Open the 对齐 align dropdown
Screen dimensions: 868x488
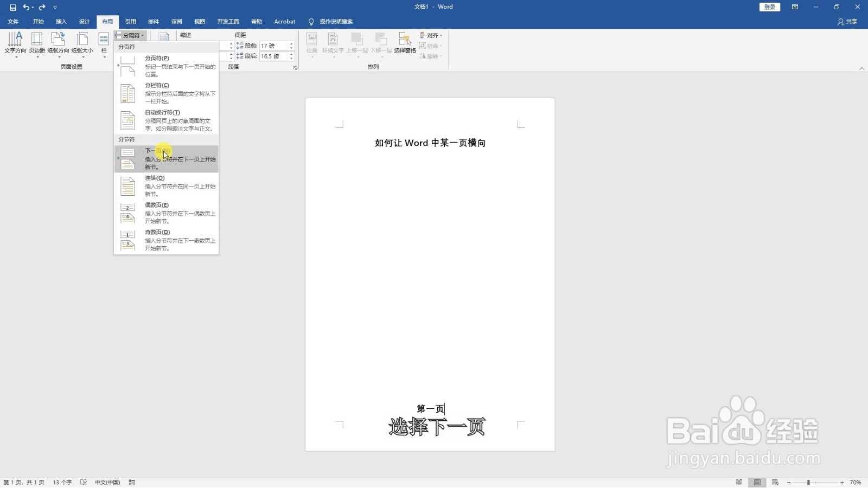pos(431,35)
